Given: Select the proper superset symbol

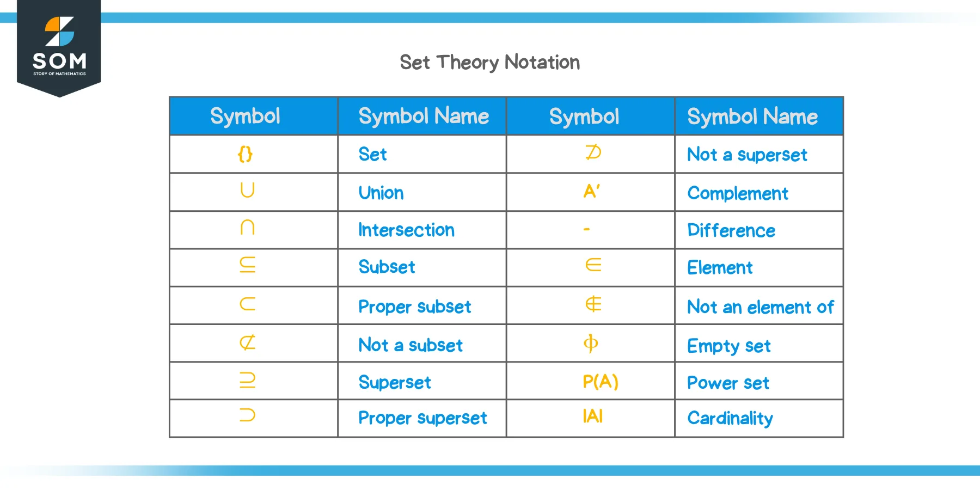Looking at the screenshot, I should (247, 415).
